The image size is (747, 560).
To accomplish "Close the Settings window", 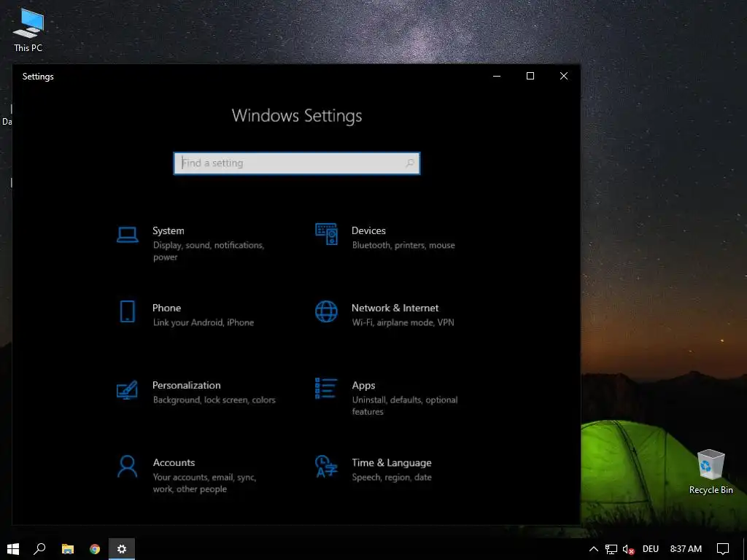I will click(x=564, y=76).
